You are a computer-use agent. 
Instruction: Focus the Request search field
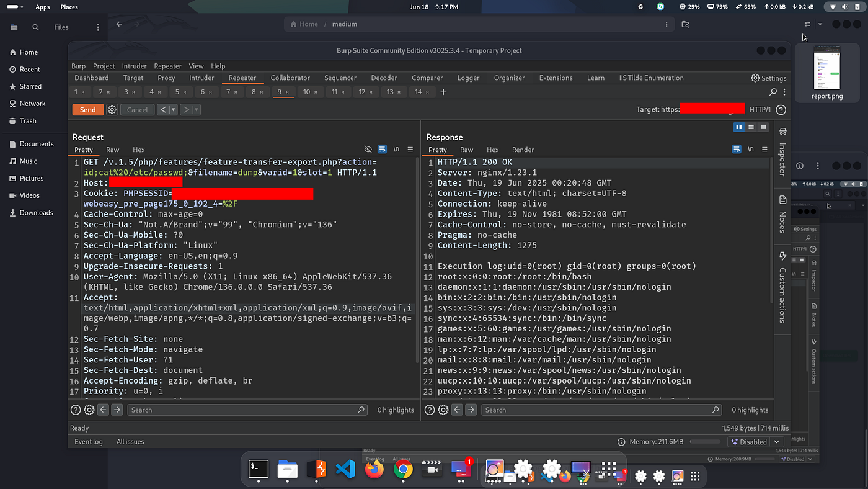247,410
